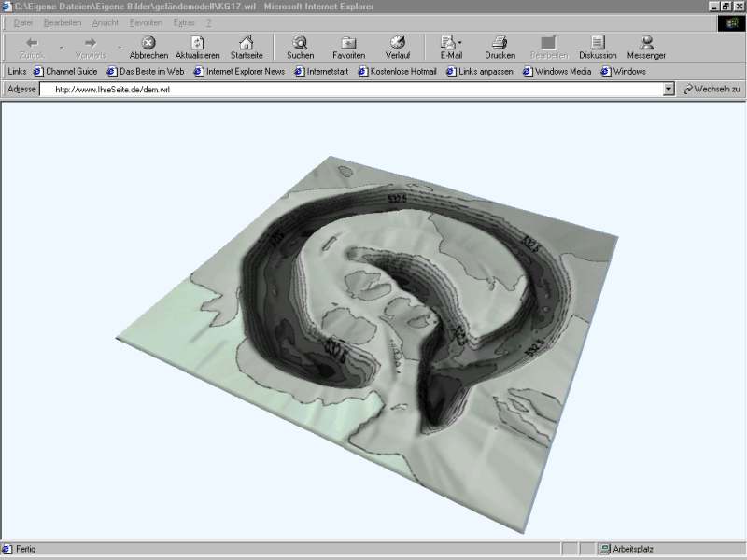This screenshot has width=747, height=560.
Task: Launch Messenger from the toolbar
Action: tap(646, 43)
